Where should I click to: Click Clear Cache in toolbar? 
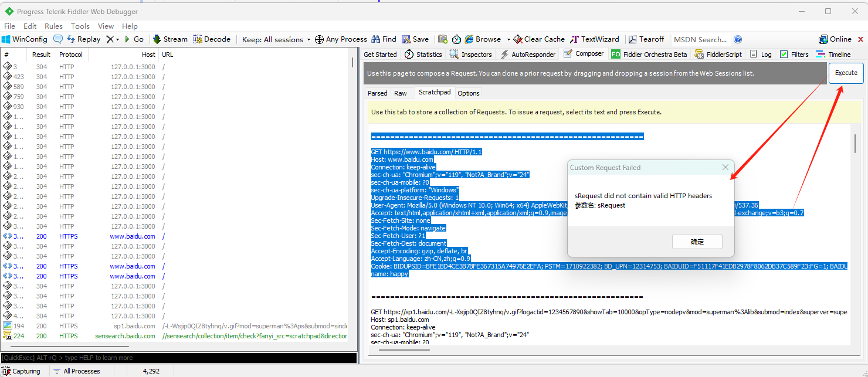(x=539, y=39)
